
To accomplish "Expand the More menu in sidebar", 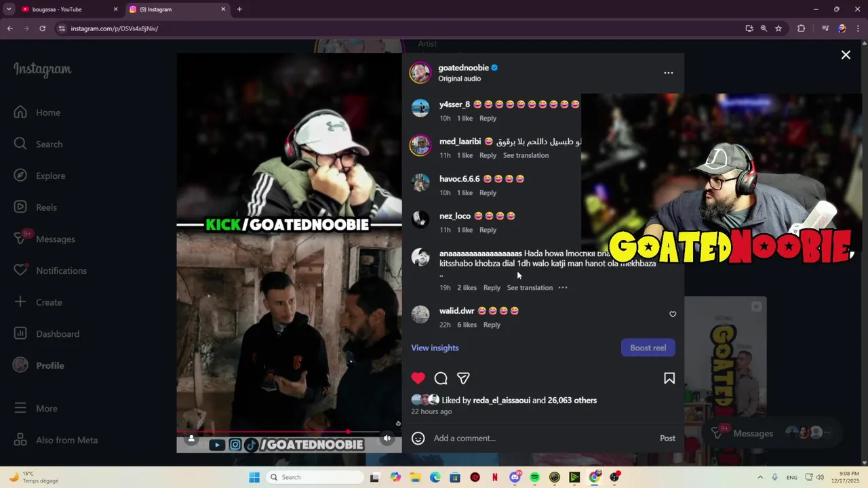I will tap(36, 408).
